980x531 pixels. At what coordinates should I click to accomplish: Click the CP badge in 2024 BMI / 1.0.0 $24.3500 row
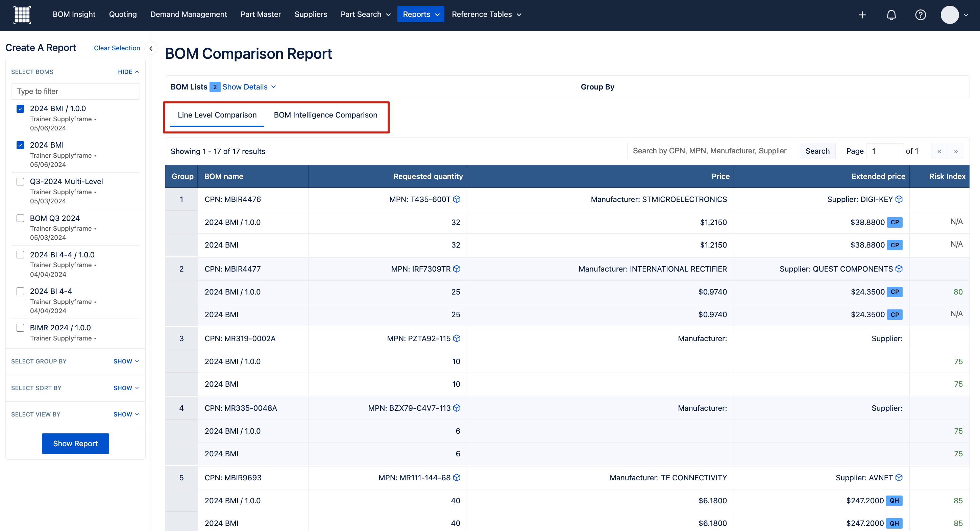pyautogui.click(x=895, y=292)
